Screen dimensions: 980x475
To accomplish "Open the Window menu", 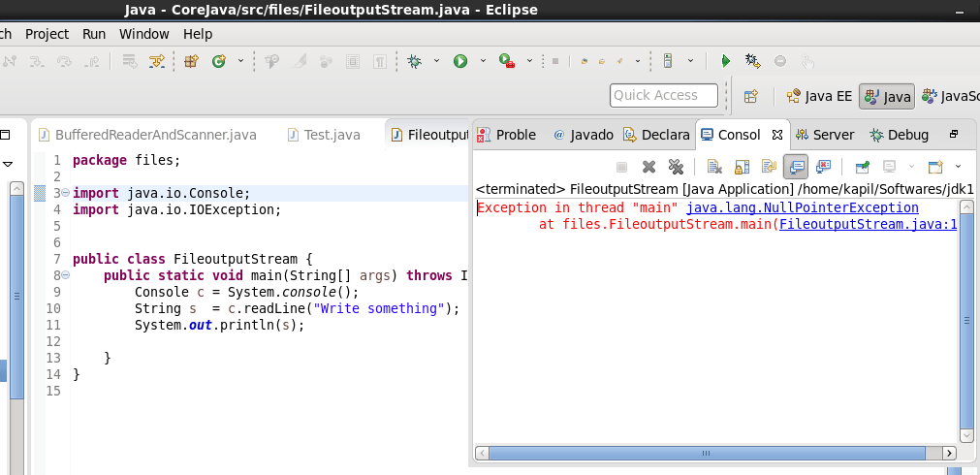I will (x=143, y=34).
